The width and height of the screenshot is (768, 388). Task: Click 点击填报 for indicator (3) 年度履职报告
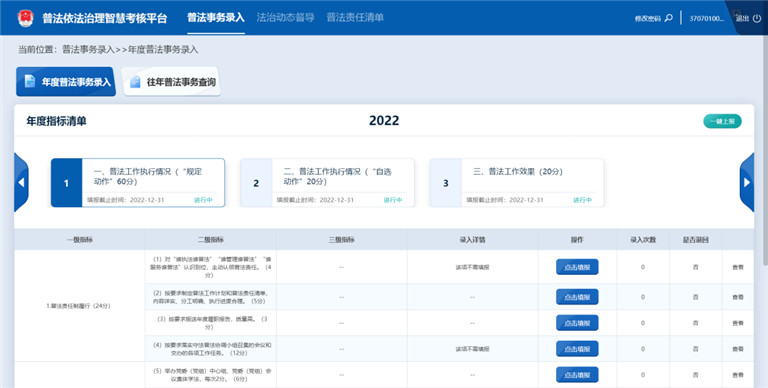pyautogui.click(x=577, y=323)
